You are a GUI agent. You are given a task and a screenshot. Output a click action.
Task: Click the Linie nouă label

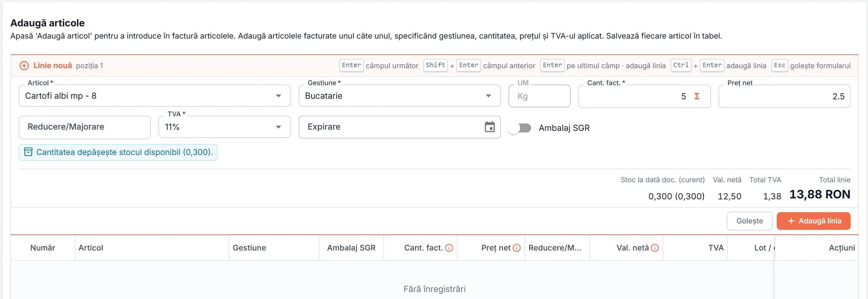pyautogui.click(x=53, y=65)
